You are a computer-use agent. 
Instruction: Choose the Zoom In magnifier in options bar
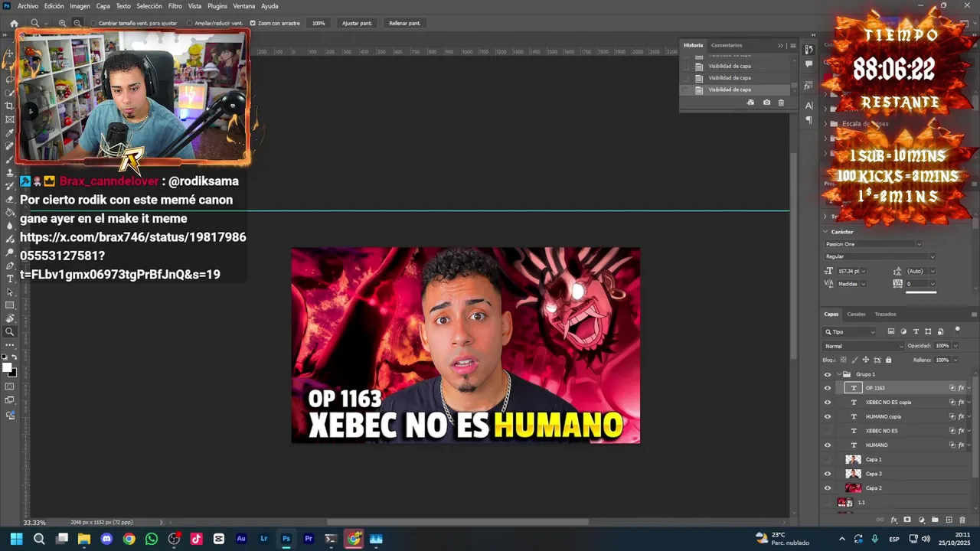tap(63, 23)
